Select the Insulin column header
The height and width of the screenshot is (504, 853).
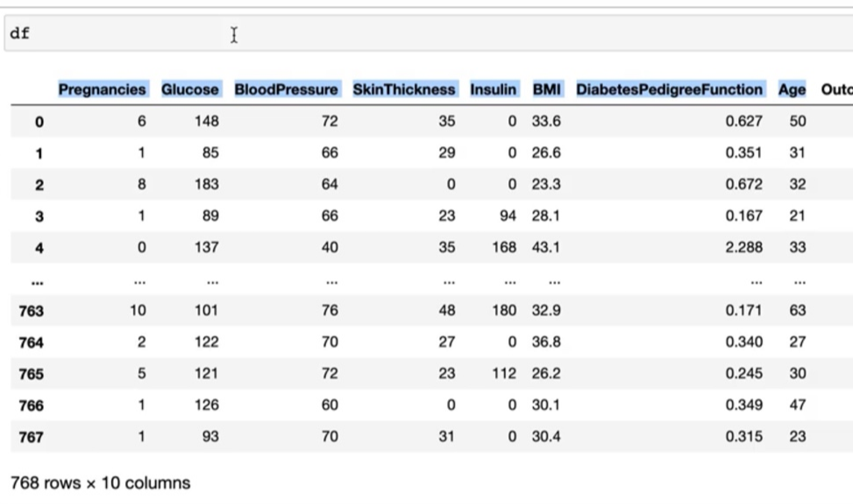494,89
